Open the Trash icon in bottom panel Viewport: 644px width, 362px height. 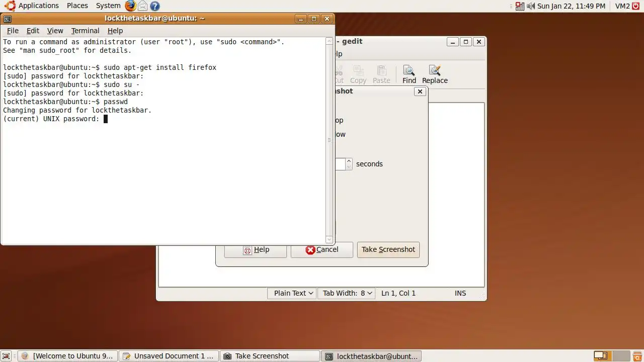pyautogui.click(x=636, y=356)
